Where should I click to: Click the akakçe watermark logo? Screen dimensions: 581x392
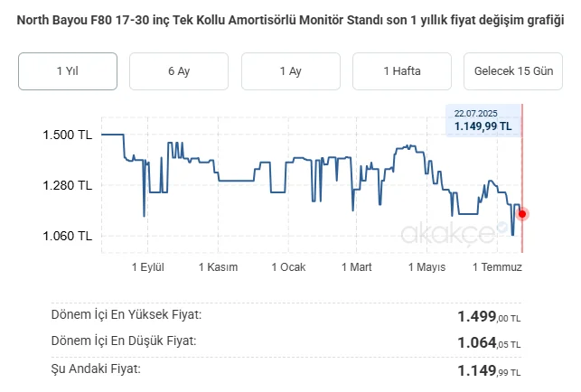(447, 233)
